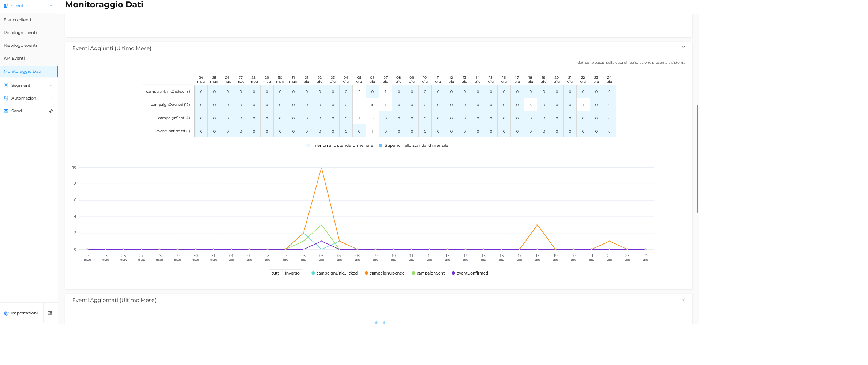The height and width of the screenshot is (365, 868).
Task: Click eventConfirmed (1) row label
Action: coord(173,131)
